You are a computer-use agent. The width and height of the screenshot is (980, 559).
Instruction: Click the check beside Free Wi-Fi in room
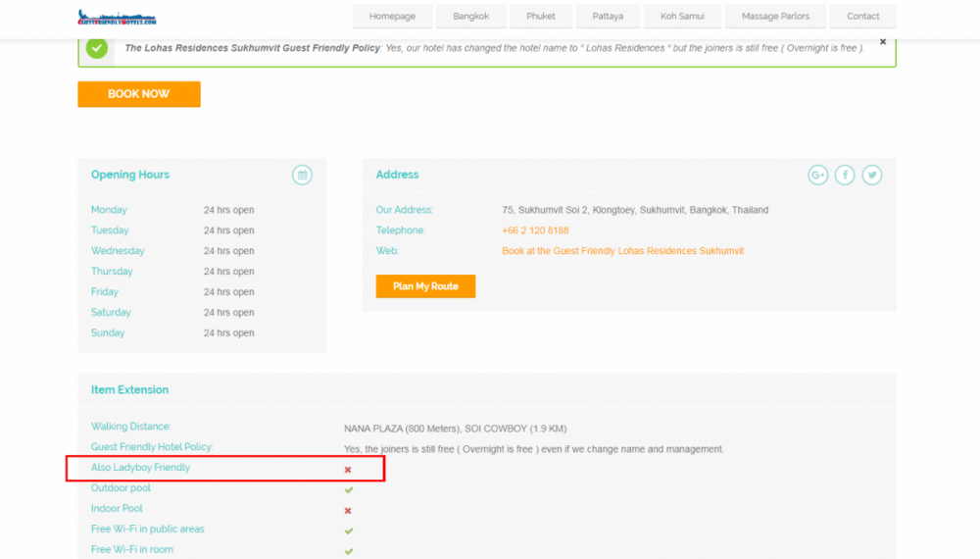click(x=349, y=551)
